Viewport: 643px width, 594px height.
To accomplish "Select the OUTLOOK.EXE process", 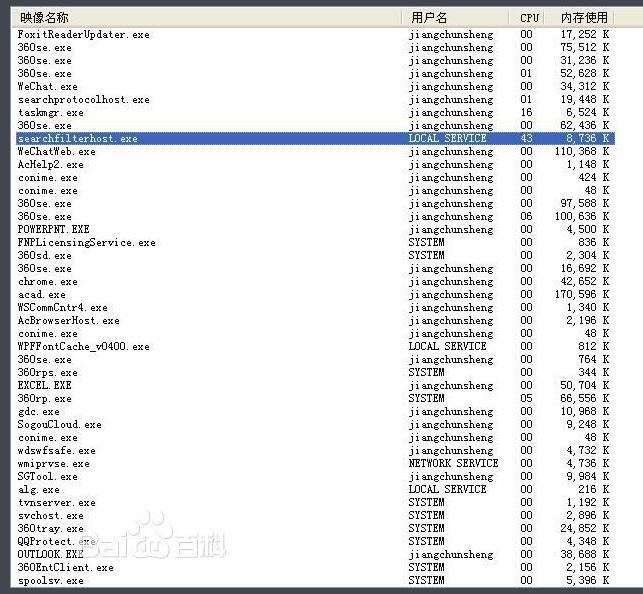I will point(315,554).
